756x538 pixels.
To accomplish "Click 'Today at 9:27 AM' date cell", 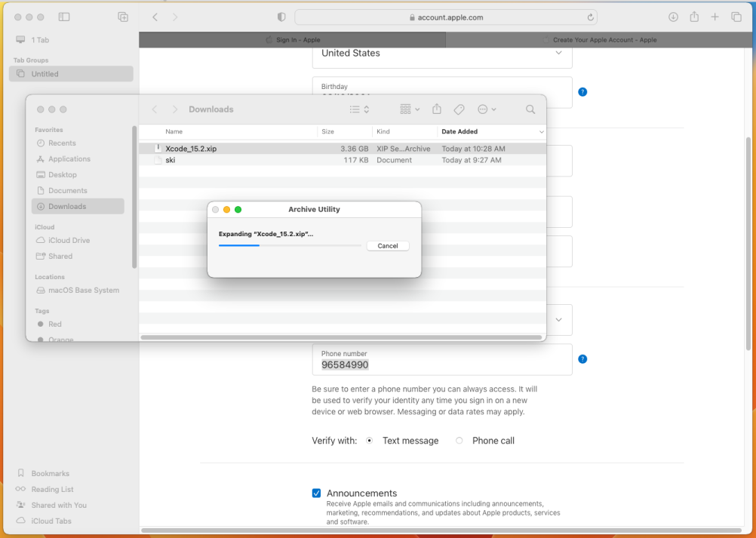I will pos(472,160).
